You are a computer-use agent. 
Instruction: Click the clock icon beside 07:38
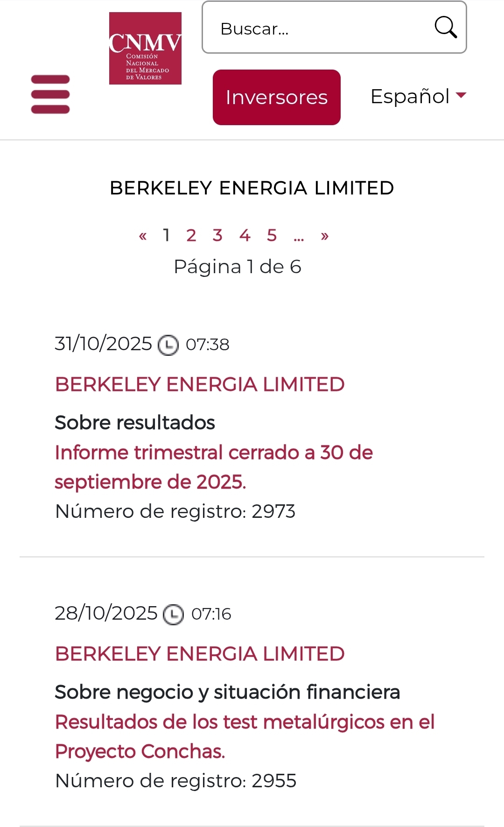168,346
